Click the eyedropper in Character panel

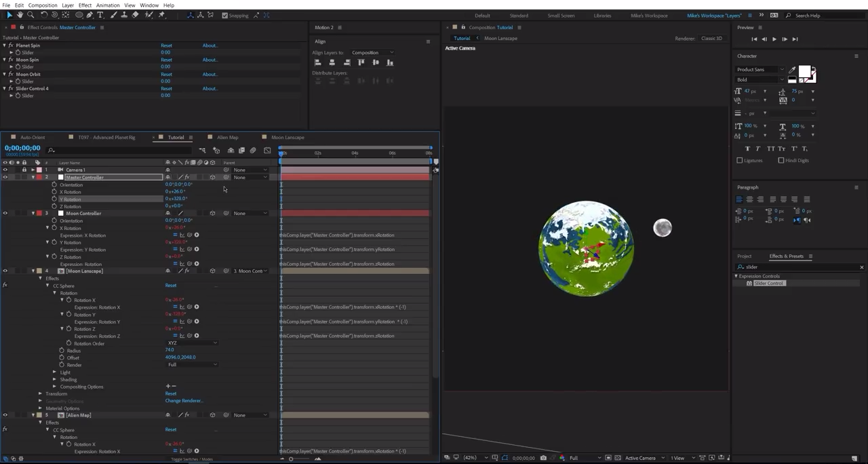tap(791, 70)
